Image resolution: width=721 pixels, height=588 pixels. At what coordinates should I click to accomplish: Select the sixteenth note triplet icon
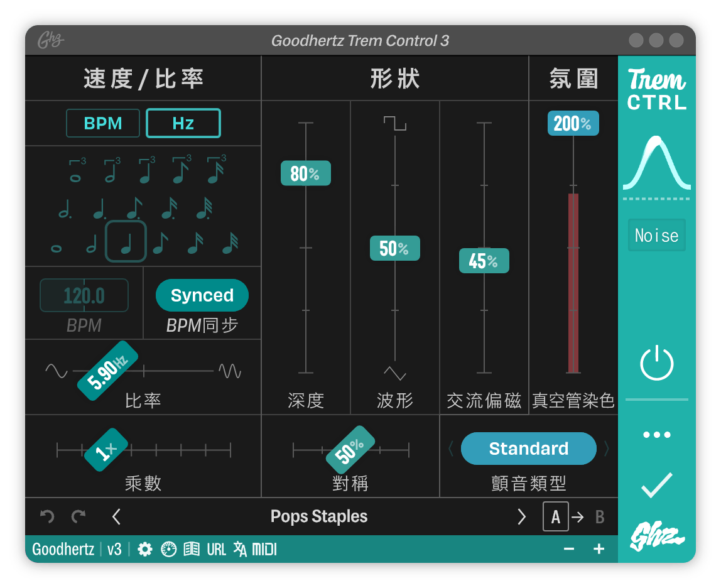pyautogui.click(x=216, y=170)
